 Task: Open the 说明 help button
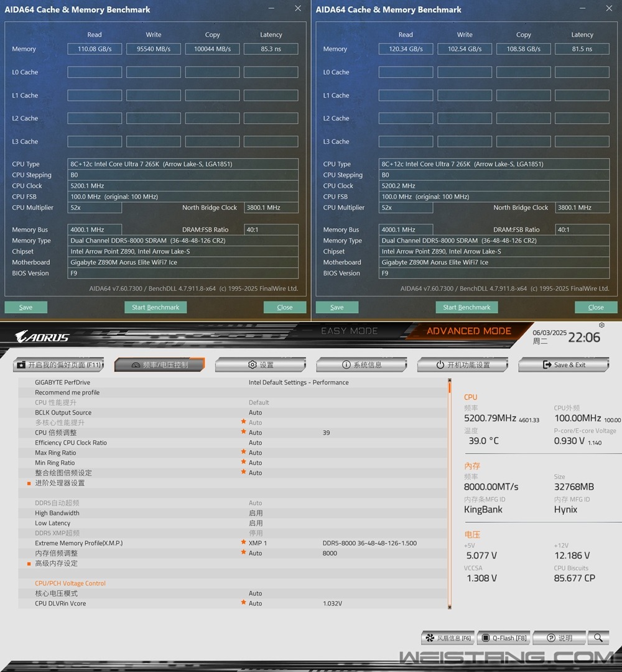559,638
